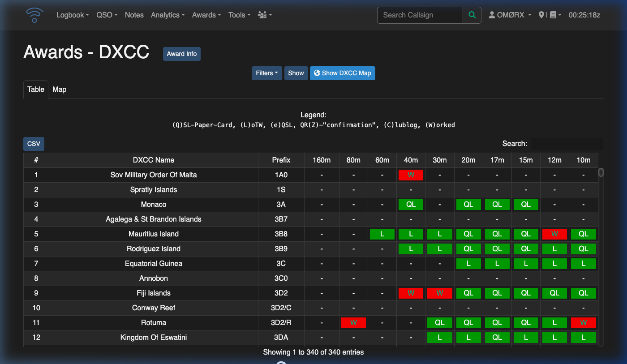
Task: Expand the Filters dropdown
Action: click(x=266, y=73)
